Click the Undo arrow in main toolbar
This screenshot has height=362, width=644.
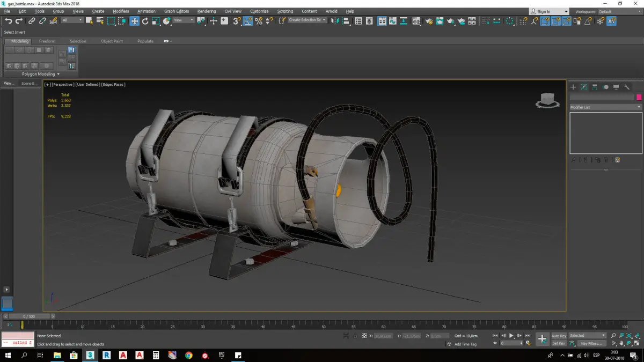click(x=8, y=21)
